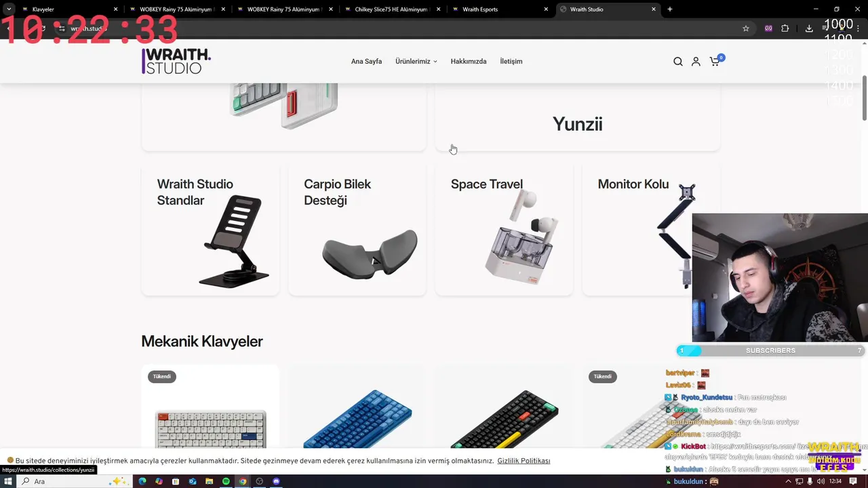Click the purple extension icon beside bookmark star
This screenshot has height=488, width=868.
(768, 28)
